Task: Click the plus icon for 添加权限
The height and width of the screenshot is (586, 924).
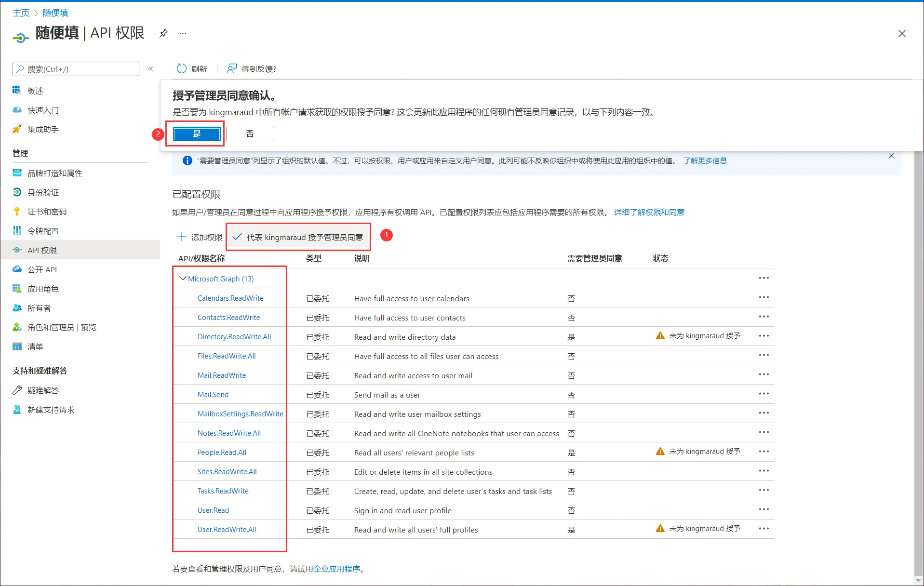Action: point(182,237)
